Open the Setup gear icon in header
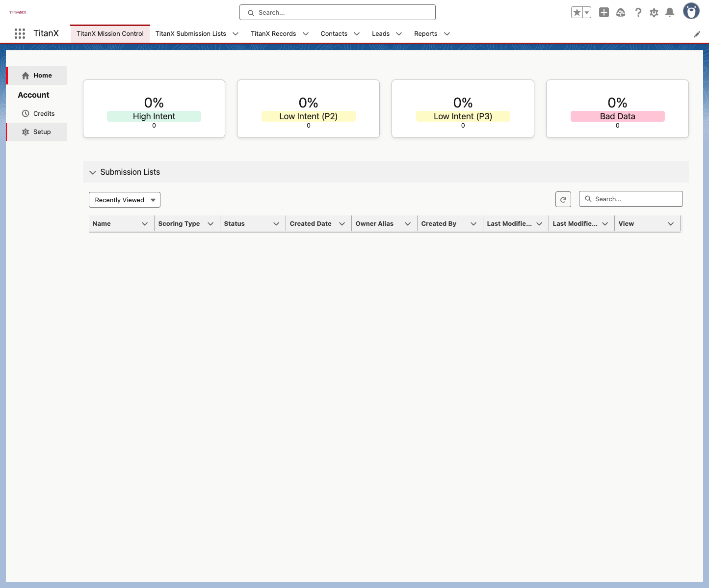Image resolution: width=709 pixels, height=588 pixels. [x=654, y=13]
